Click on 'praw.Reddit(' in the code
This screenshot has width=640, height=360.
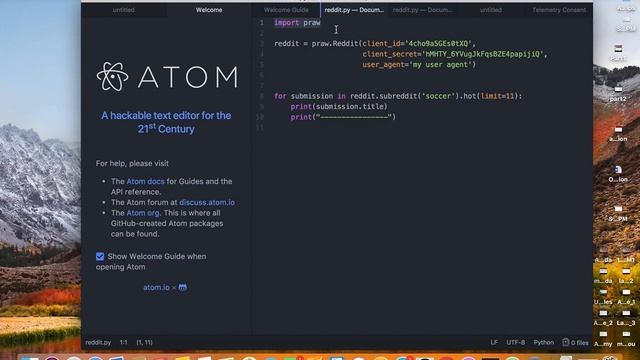[x=337, y=44]
